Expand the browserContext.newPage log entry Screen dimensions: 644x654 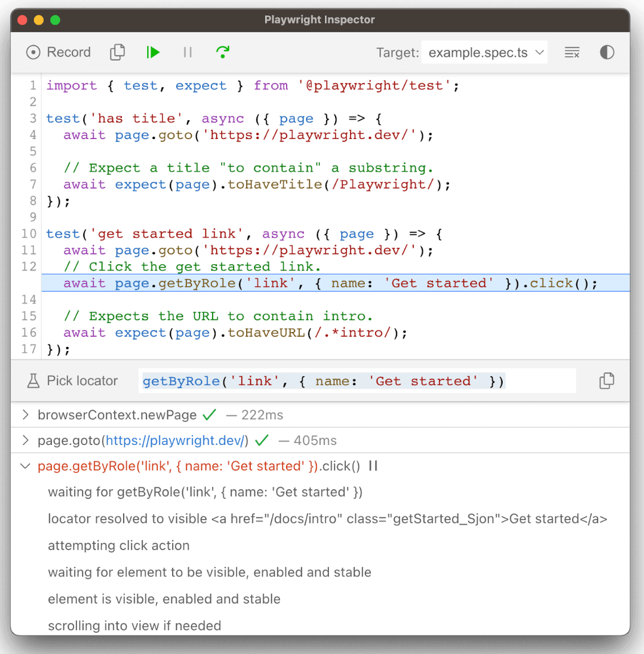[x=25, y=415]
